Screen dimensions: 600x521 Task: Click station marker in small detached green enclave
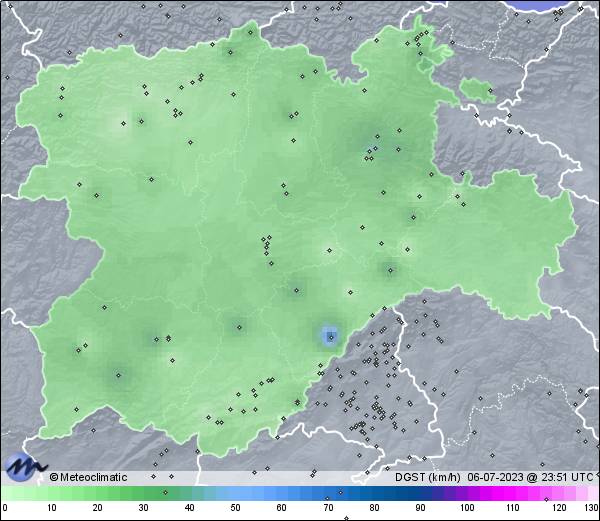(490, 91)
